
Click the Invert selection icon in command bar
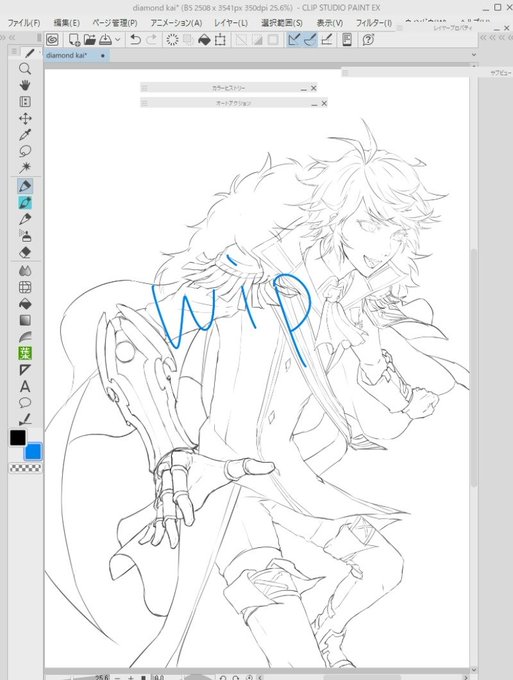[257, 40]
